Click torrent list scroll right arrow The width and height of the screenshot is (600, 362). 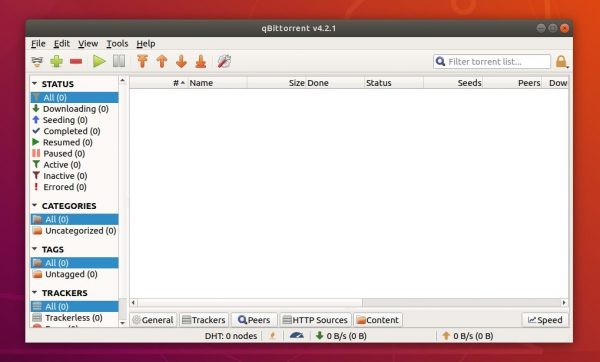pos(564,303)
